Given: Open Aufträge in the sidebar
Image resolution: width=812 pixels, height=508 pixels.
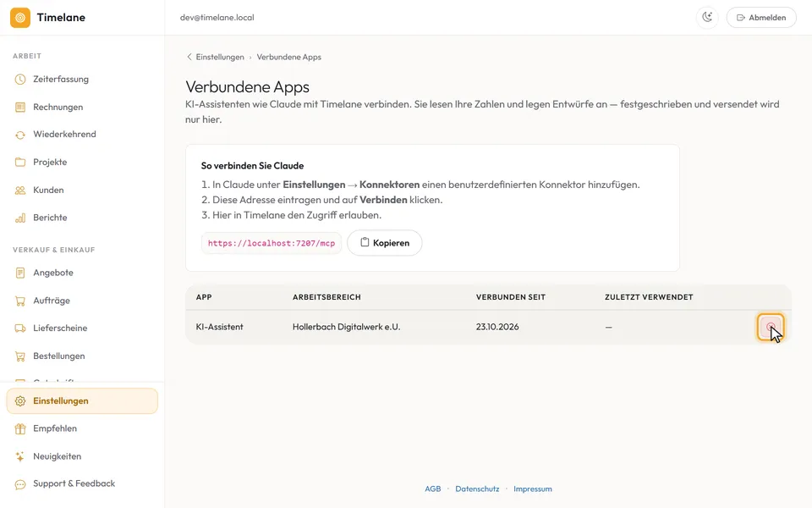Looking at the screenshot, I should (82, 301).
